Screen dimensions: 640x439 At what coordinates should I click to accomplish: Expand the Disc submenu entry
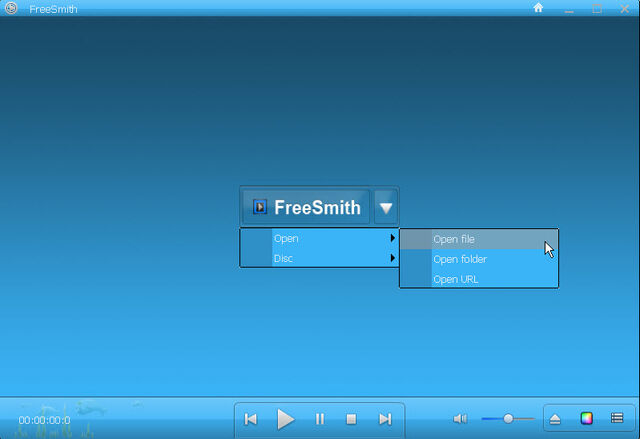click(x=319, y=258)
